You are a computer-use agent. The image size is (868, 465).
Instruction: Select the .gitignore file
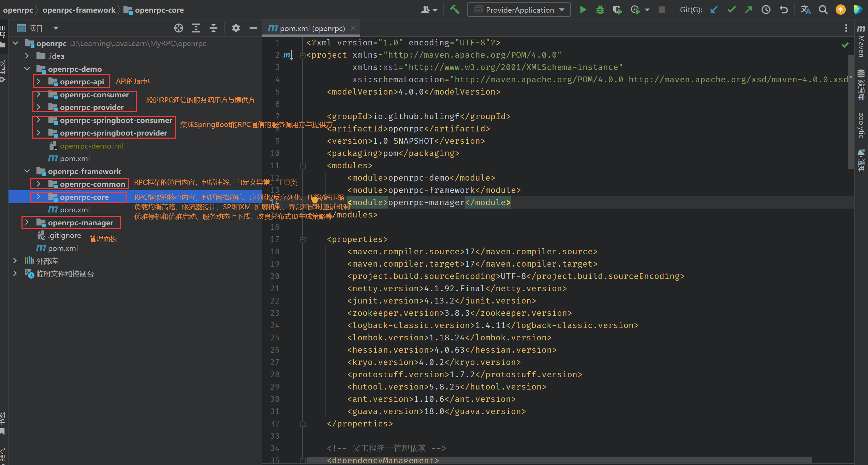59,235
